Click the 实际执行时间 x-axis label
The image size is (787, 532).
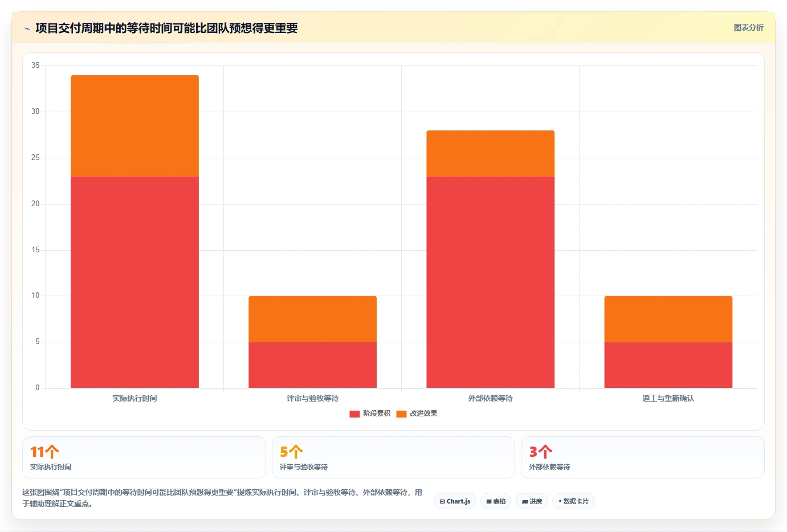click(134, 398)
